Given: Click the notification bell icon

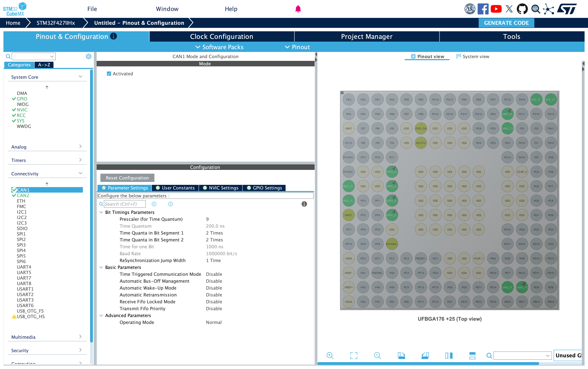Looking at the screenshot, I should pyautogui.click(x=298, y=9).
